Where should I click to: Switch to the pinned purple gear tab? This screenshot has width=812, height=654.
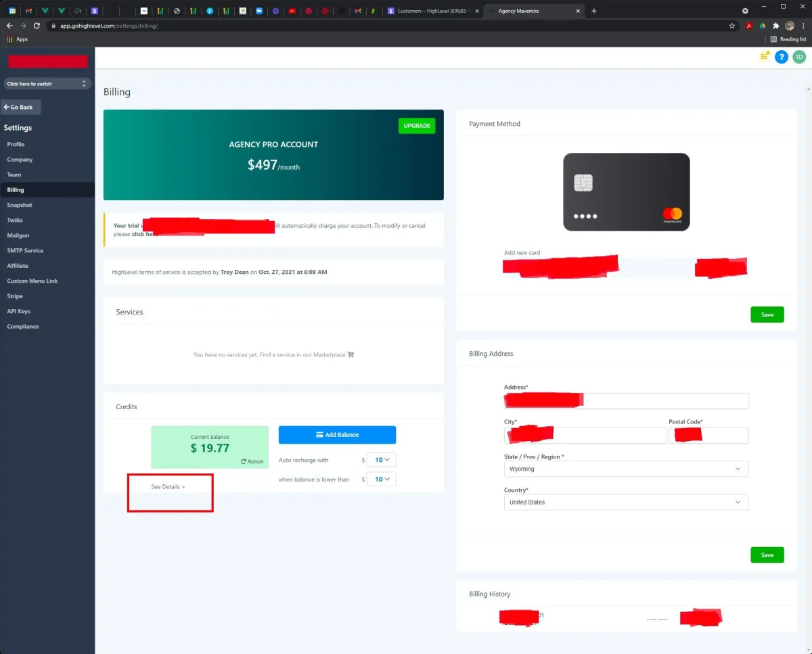275,11
